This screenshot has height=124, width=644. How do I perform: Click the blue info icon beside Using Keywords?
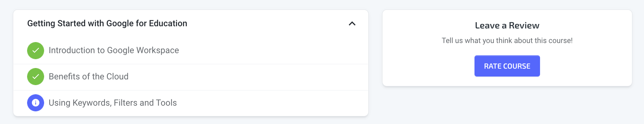[36, 103]
